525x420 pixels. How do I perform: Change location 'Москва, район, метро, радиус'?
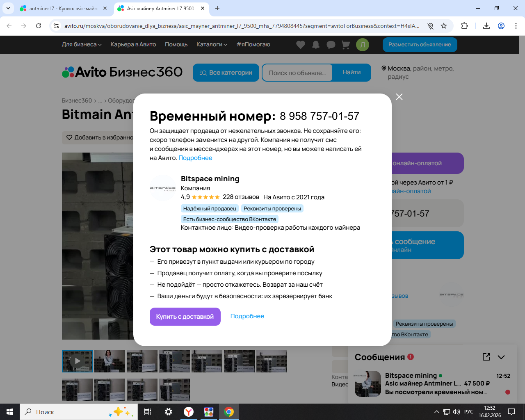click(418, 73)
